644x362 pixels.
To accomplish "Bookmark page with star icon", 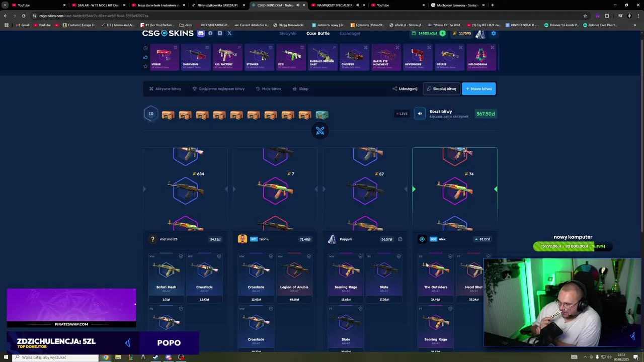I will click(585, 16).
